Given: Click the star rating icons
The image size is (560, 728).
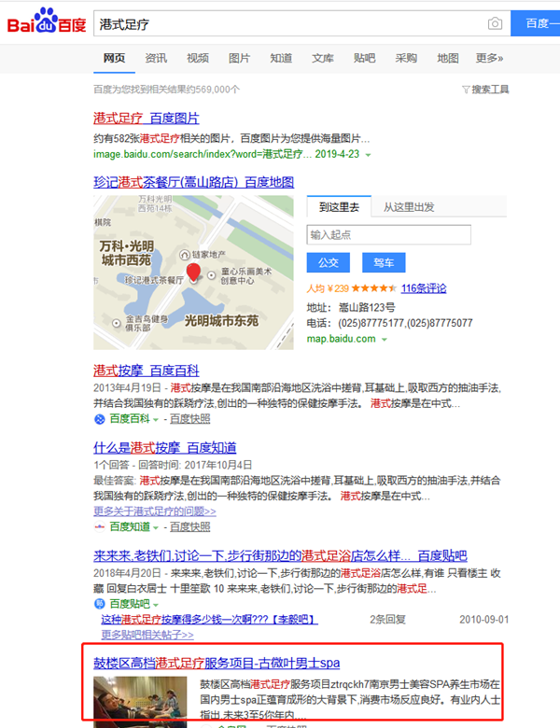Looking at the screenshot, I should (x=373, y=288).
